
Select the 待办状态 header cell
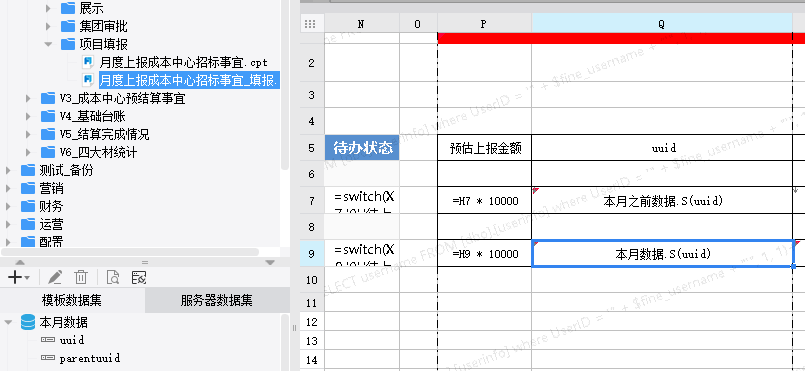[362, 148]
